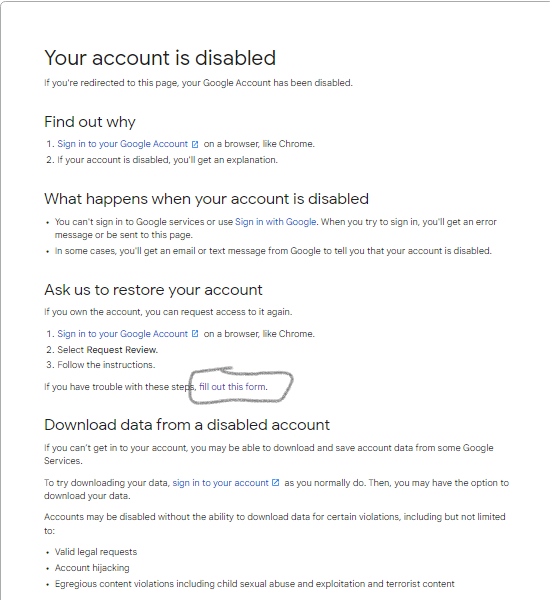This screenshot has width=550, height=600.
Task: Click the 'Find out why' heading
Action: (x=90, y=122)
